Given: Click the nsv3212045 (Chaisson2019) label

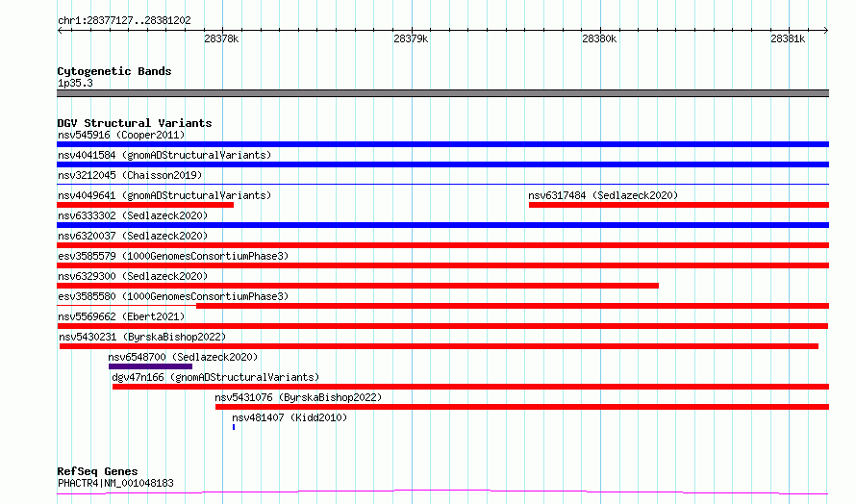Looking at the screenshot, I should [130, 175].
